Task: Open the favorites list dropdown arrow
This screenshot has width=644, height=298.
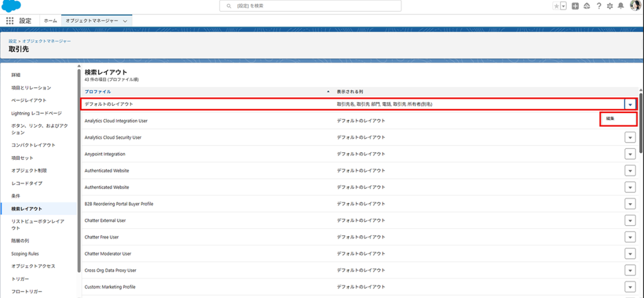Action: (563, 6)
